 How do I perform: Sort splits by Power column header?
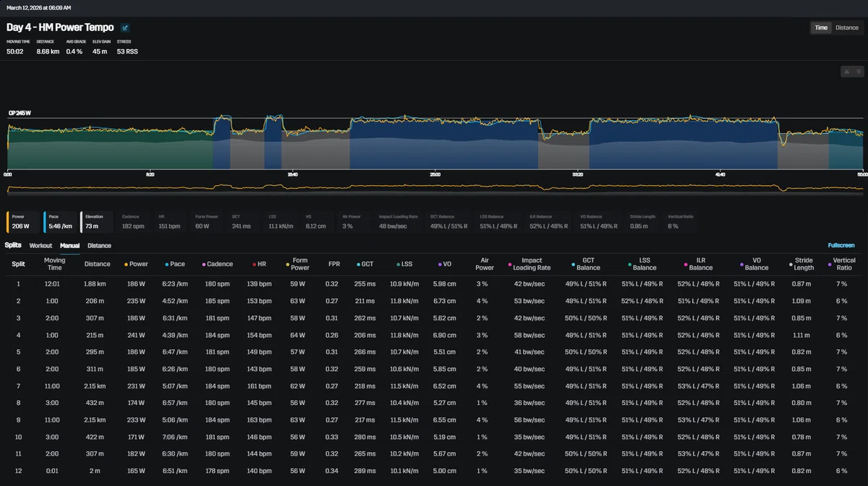pyautogui.click(x=136, y=264)
